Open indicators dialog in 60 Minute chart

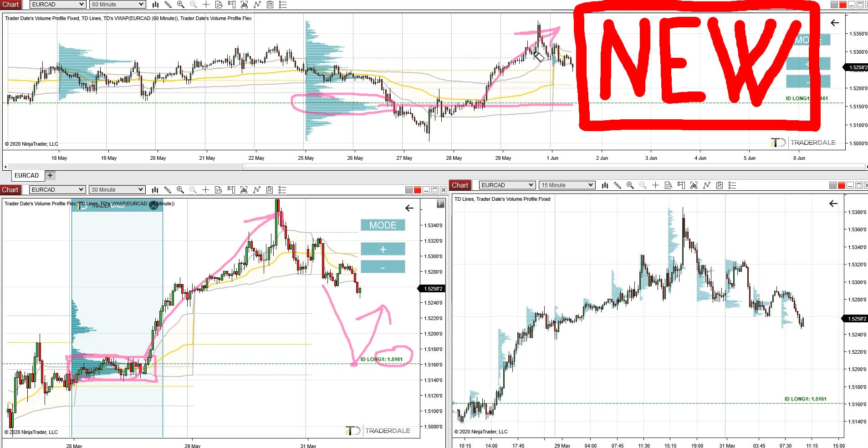245,5
